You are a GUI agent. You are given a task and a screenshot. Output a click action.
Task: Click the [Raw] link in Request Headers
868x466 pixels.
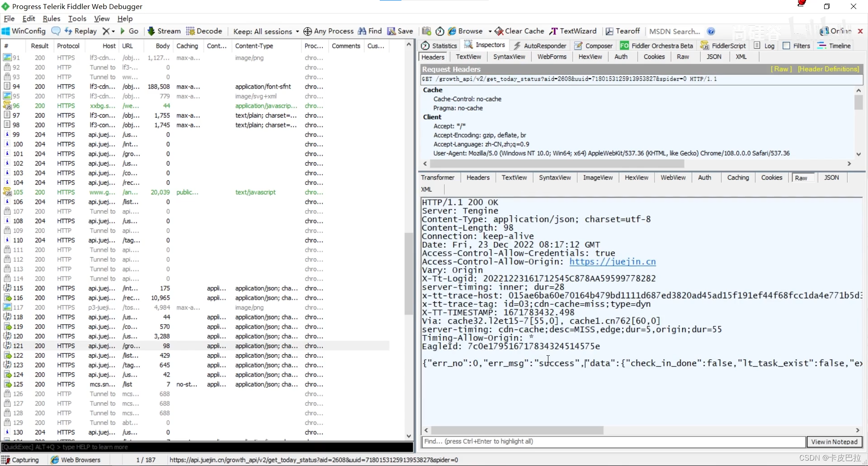pos(782,69)
